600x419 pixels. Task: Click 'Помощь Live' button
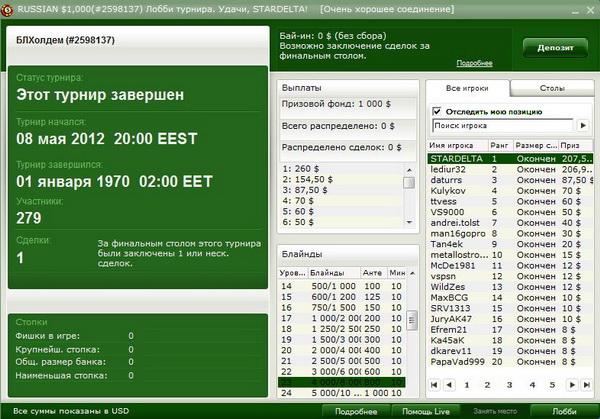426,411
